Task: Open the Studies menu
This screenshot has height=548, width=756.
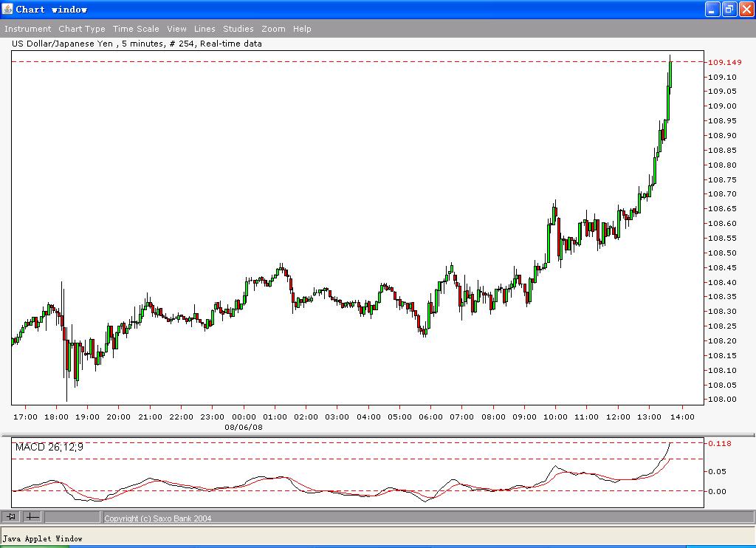Action: [238, 29]
